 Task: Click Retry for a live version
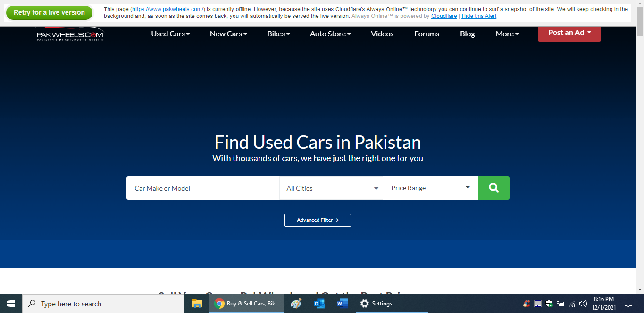(49, 12)
